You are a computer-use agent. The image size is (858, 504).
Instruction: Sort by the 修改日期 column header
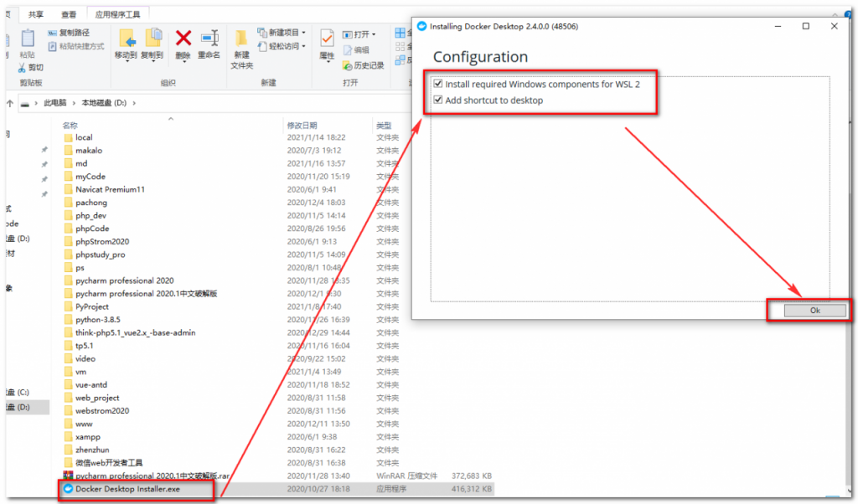coord(302,125)
